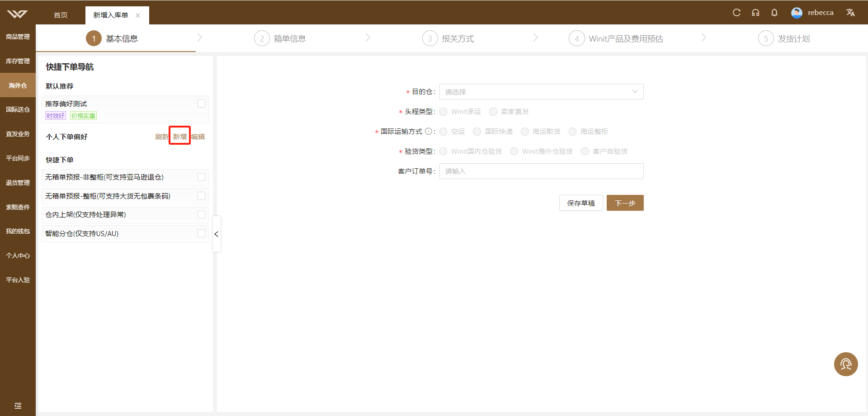The width and height of the screenshot is (868, 416).
Task: Click the rebecca username
Action: pyautogui.click(x=821, y=13)
